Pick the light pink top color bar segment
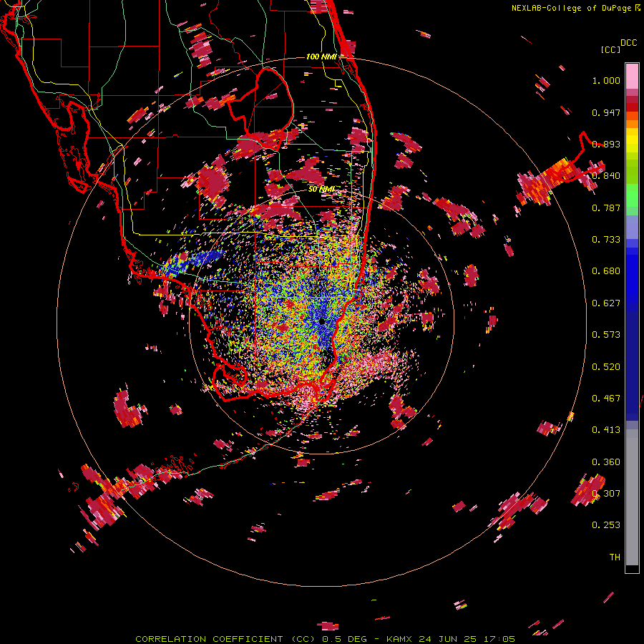Image resolution: width=644 pixels, height=644 pixels. [632, 77]
